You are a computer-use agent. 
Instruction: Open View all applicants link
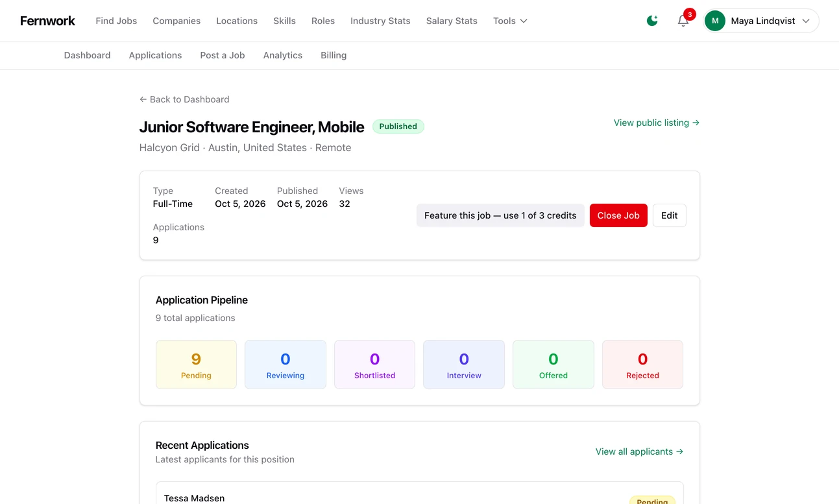(x=639, y=451)
